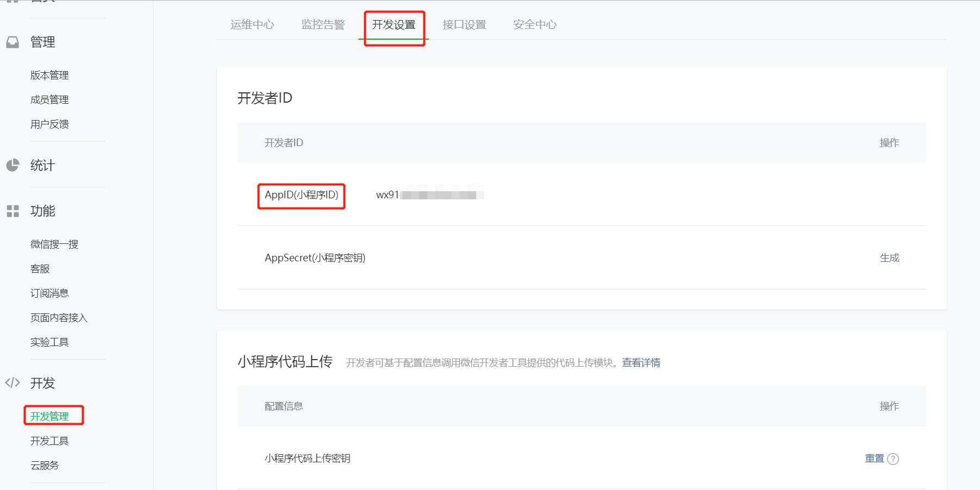Open 云服务 in the sidebar

(x=45, y=465)
